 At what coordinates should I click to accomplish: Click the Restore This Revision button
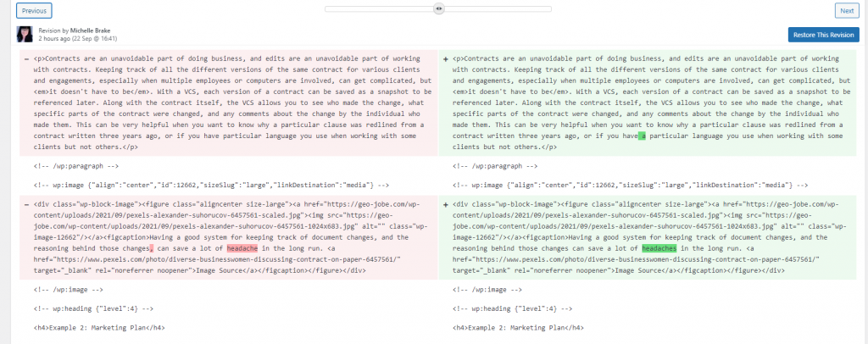tap(822, 35)
